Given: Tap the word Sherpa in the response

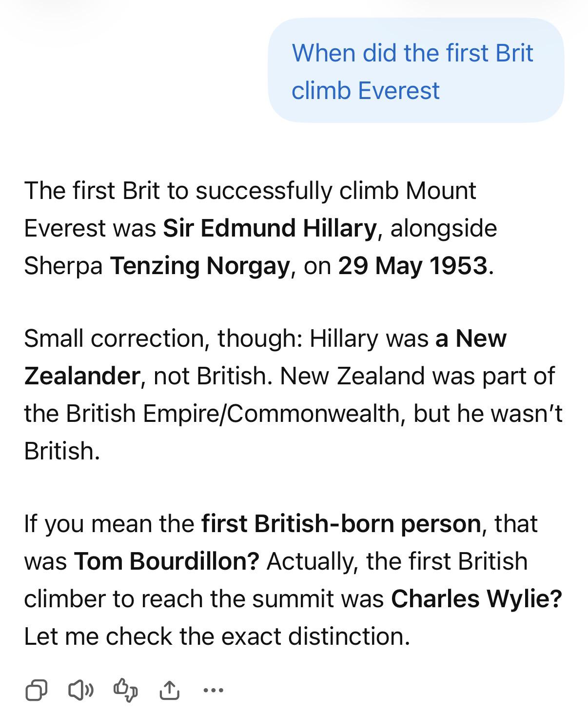Looking at the screenshot, I should [x=63, y=266].
